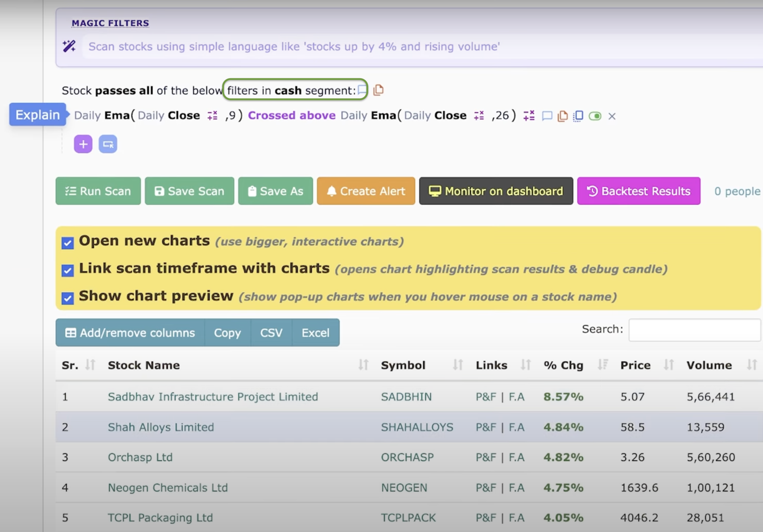Sort the table by the Sr. column
763x532 pixels.
(90, 365)
